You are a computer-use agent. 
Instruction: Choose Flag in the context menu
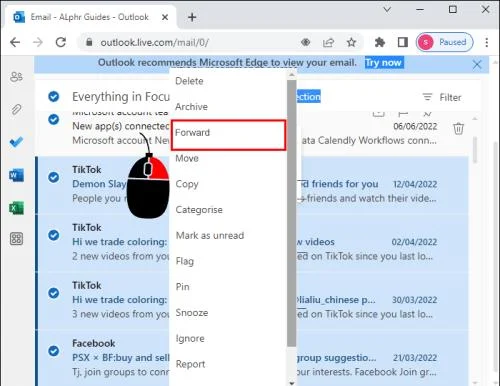click(228, 261)
